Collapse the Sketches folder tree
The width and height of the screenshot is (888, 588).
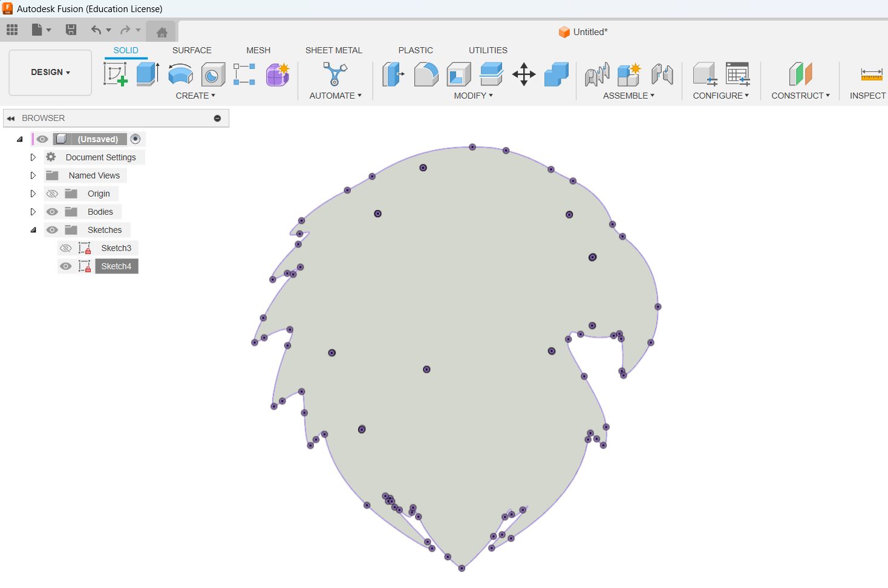click(x=33, y=230)
